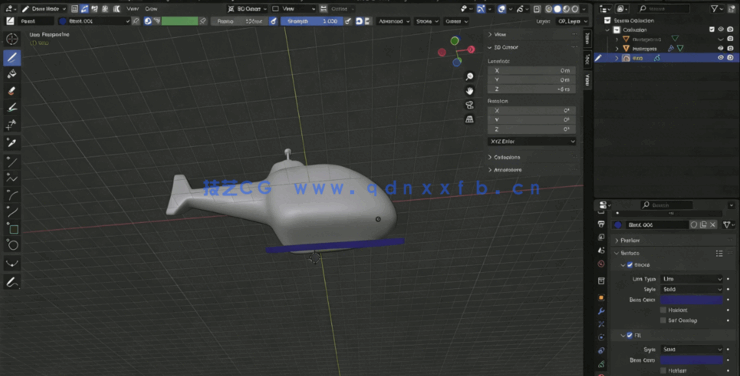
Task: Open the 3D Cursor placement dropdown
Action: 247,8
